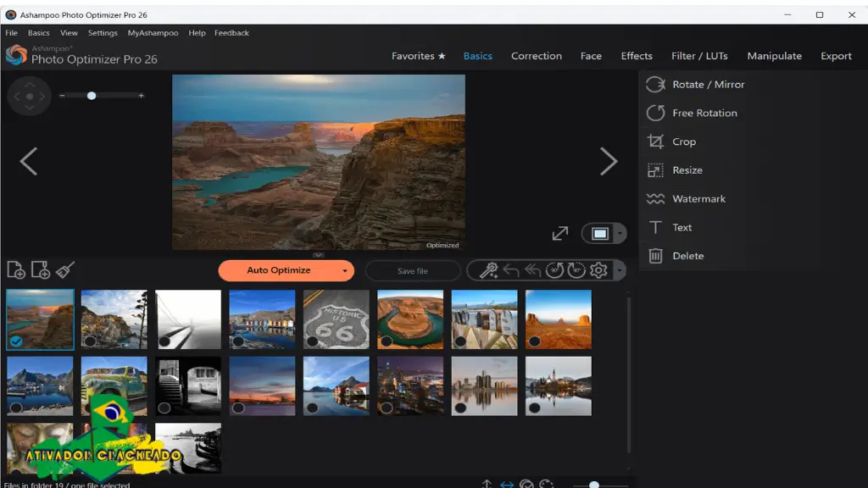The height and width of the screenshot is (488, 868).
Task: Go to the previous photo
Action: point(29,162)
